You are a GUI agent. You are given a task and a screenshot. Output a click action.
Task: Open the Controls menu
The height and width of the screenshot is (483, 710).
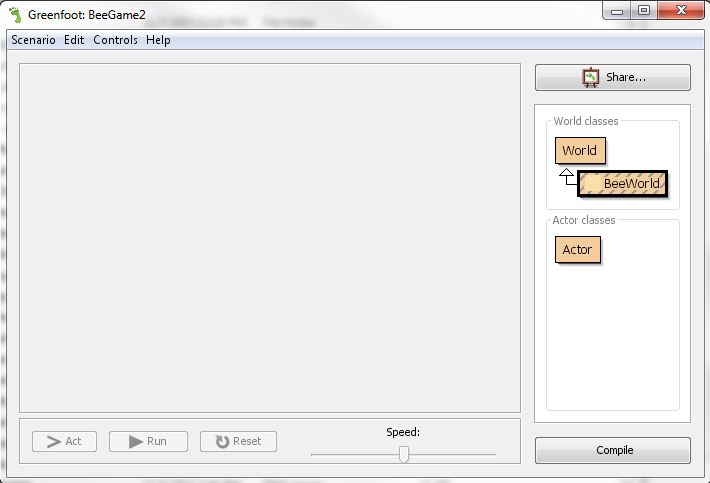click(x=115, y=40)
